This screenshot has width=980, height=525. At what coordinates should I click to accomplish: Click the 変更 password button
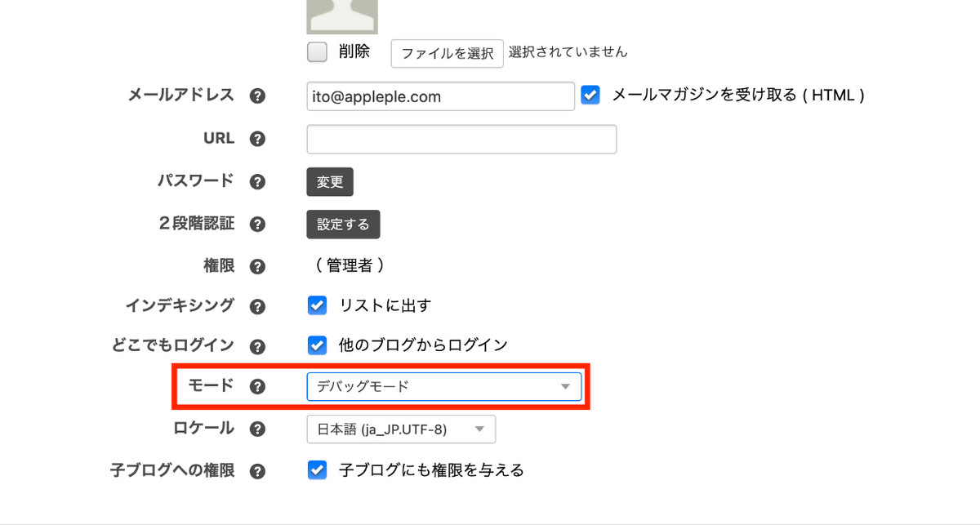[330, 181]
